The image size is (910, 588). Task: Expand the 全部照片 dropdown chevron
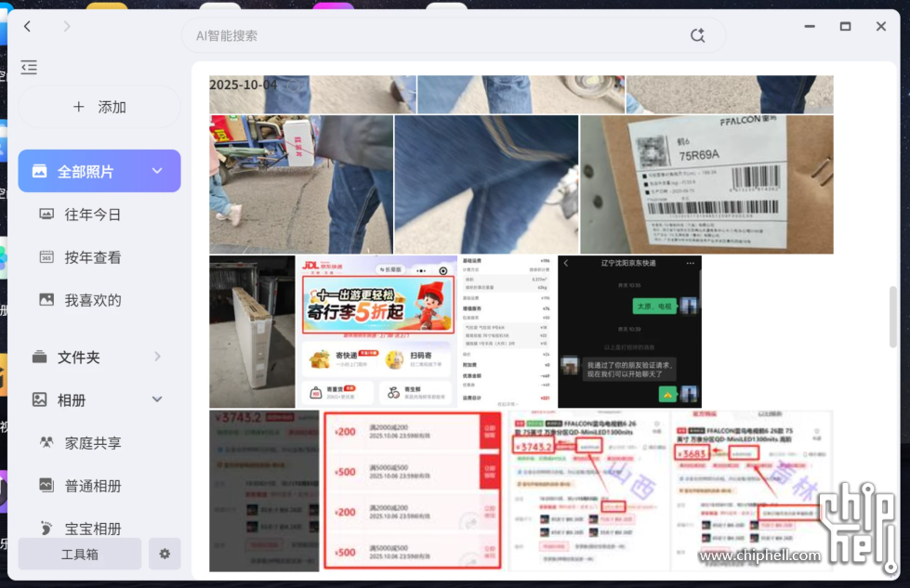157,171
